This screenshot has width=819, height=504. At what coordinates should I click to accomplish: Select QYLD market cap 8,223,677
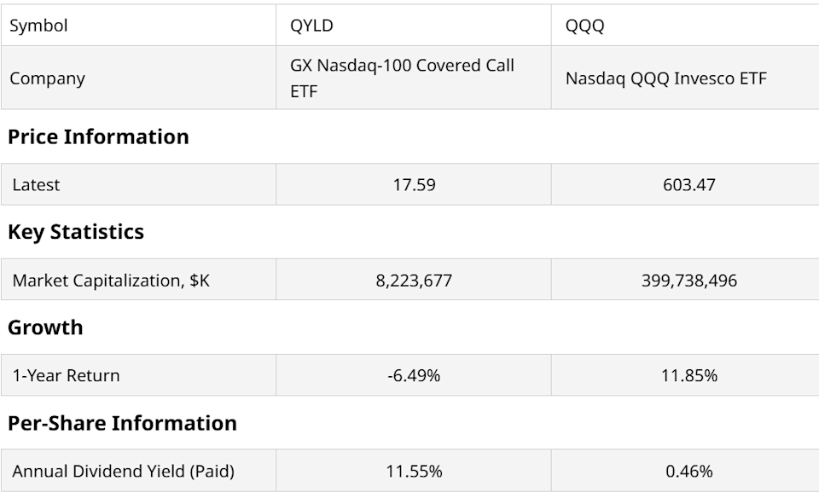[414, 281]
